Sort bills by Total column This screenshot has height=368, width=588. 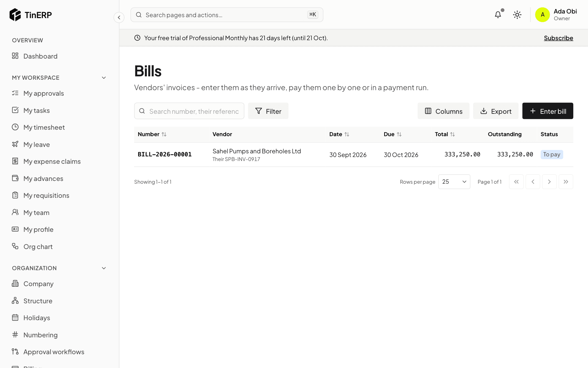point(445,134)
